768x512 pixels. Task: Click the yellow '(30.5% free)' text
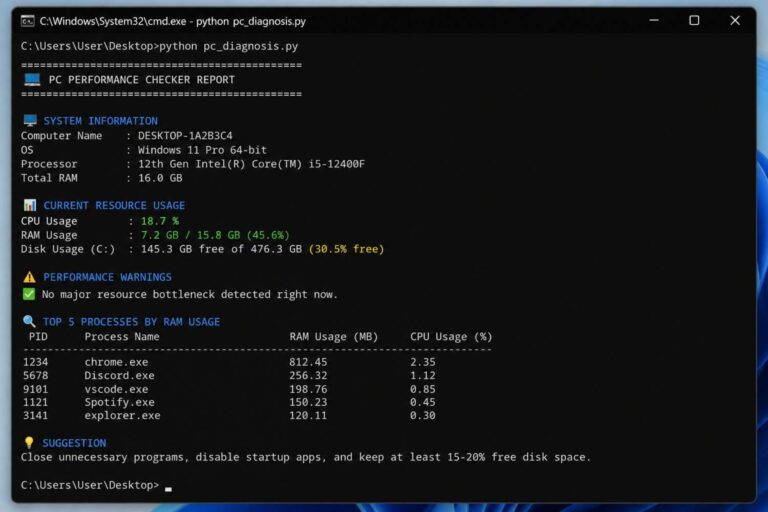tap(346, 249)
